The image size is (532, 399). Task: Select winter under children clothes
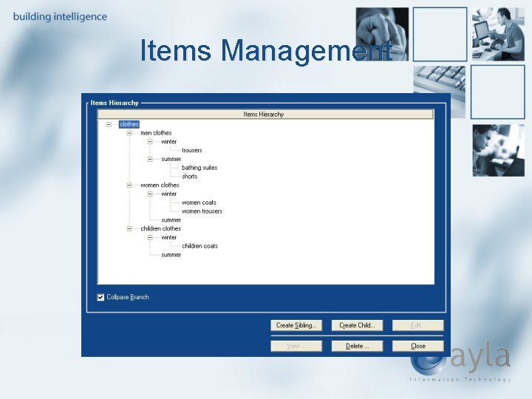pos(169,237)
